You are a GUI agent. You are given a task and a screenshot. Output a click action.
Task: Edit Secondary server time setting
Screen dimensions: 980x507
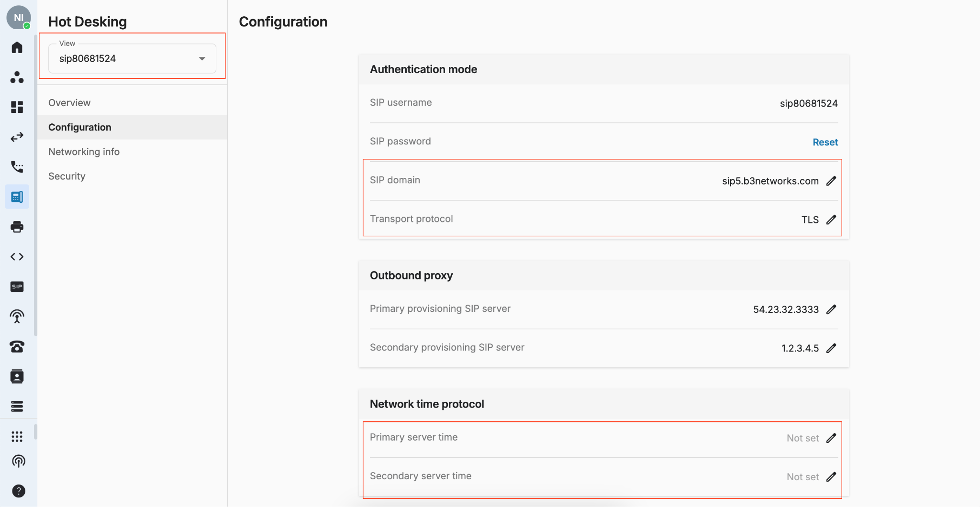pos(832,477)
